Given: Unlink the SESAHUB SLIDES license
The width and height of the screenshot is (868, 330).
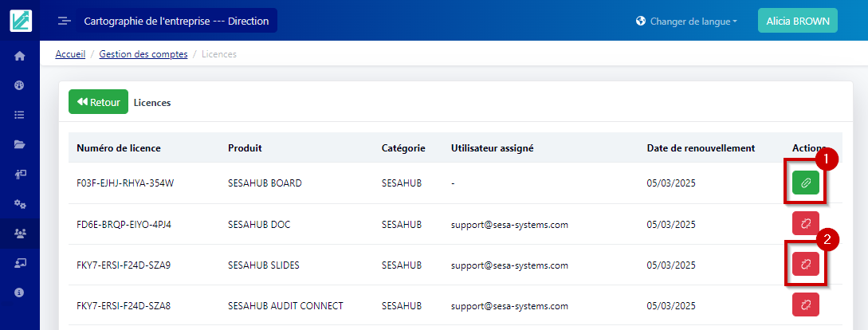Looking at the screenshot, I should (x=805, y=264).
